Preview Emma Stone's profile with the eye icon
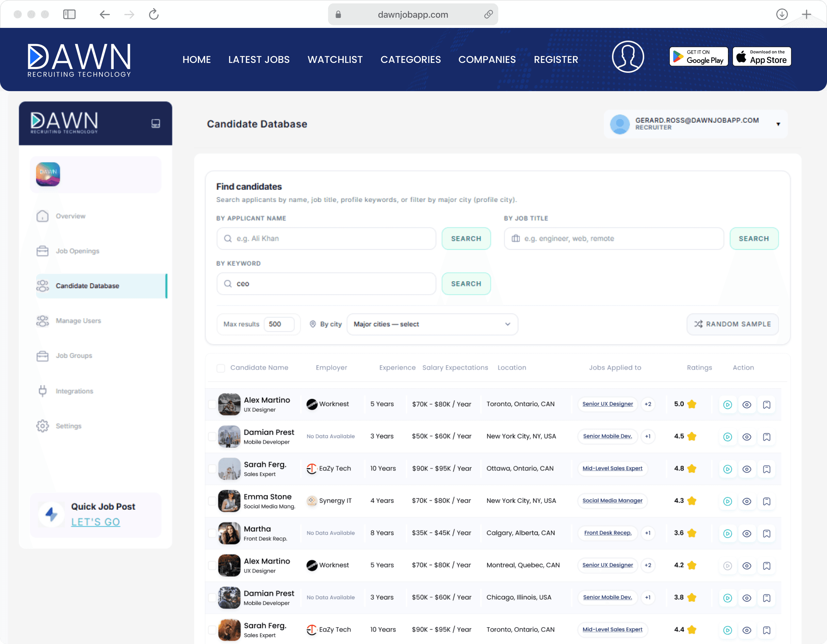Viewport: 827px width, 644px height. pos(747,501)
